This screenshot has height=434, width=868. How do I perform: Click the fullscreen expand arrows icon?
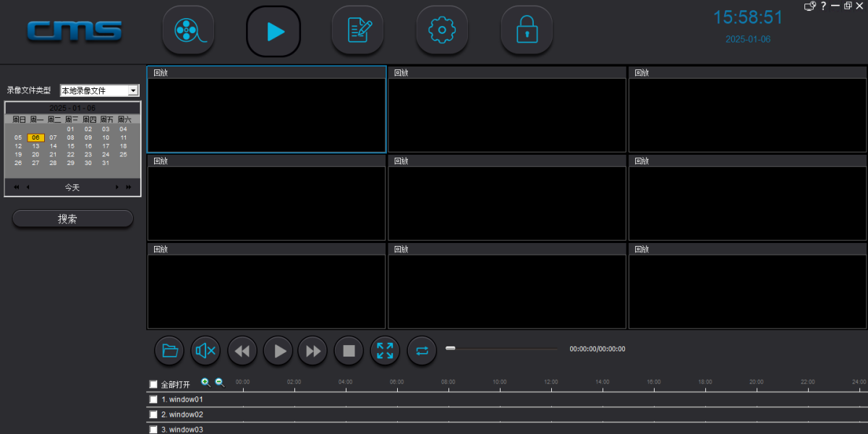385,351
